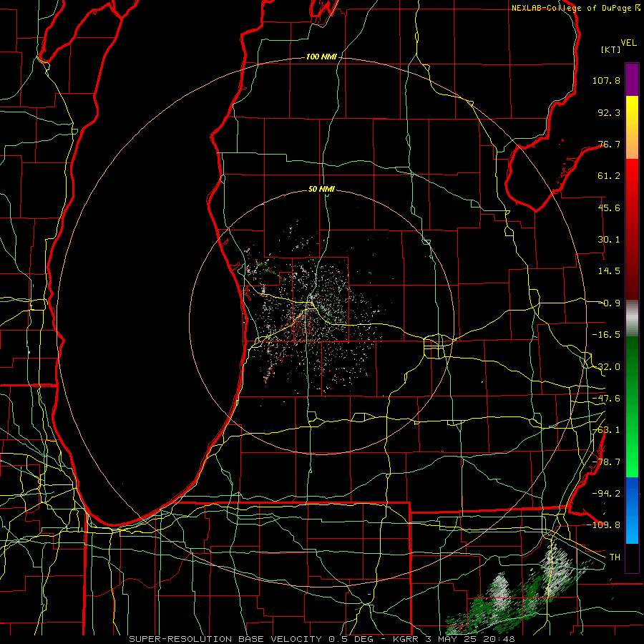
Task: Click the TH legend label
Action: coord(615,557)
